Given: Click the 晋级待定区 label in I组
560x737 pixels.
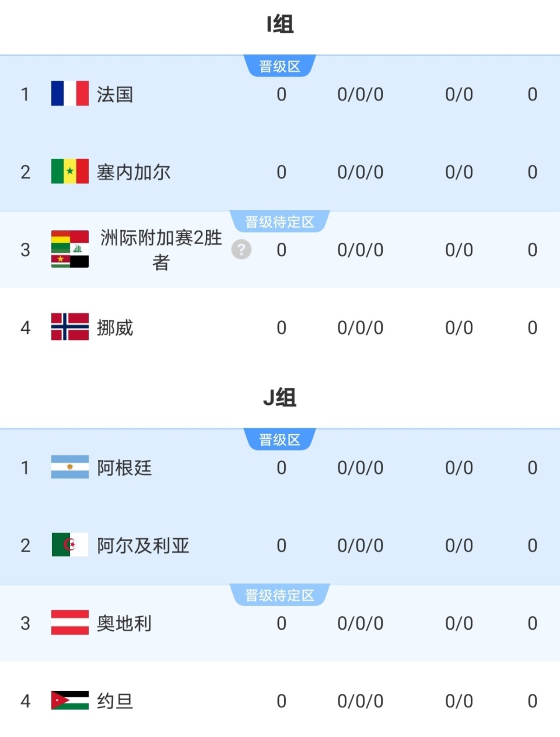Looking at the screenshot, I should pyautogui.click(x=280, y=222).
